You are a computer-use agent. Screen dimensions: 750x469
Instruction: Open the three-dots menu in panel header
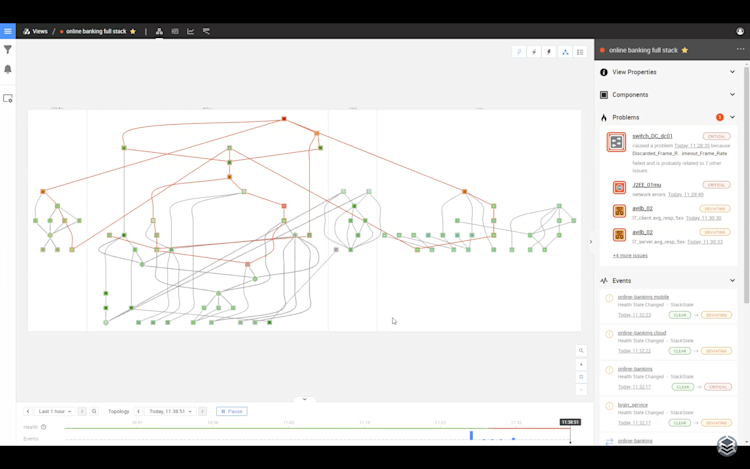pyautogui.click(x=740, y=49)
